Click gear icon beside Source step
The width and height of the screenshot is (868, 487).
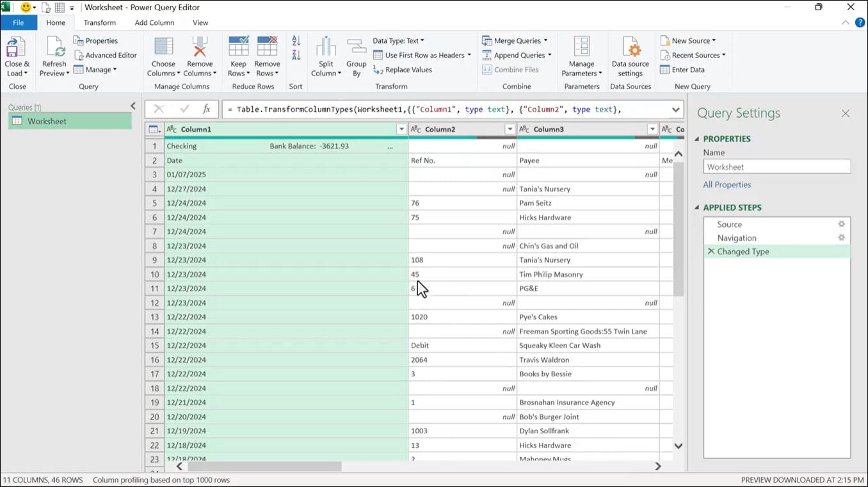(841, 224)
